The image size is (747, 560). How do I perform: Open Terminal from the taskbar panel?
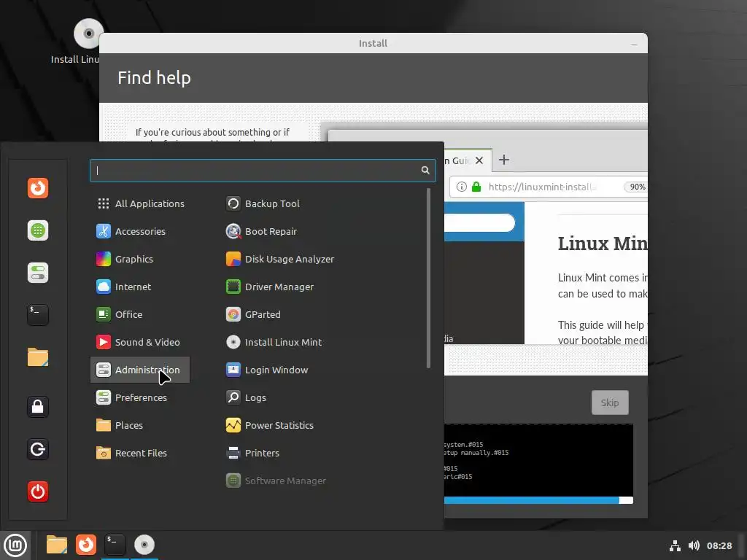click(115, 545)
